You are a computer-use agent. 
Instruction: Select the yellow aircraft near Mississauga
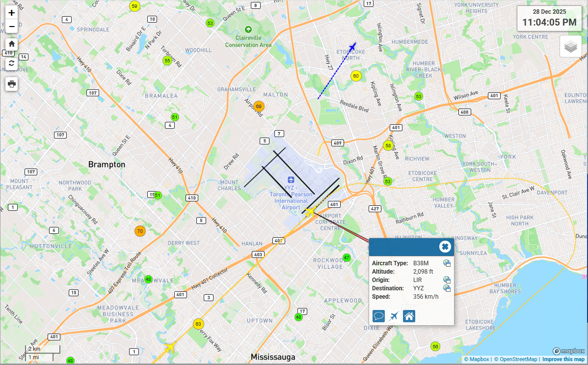[170, 348]
